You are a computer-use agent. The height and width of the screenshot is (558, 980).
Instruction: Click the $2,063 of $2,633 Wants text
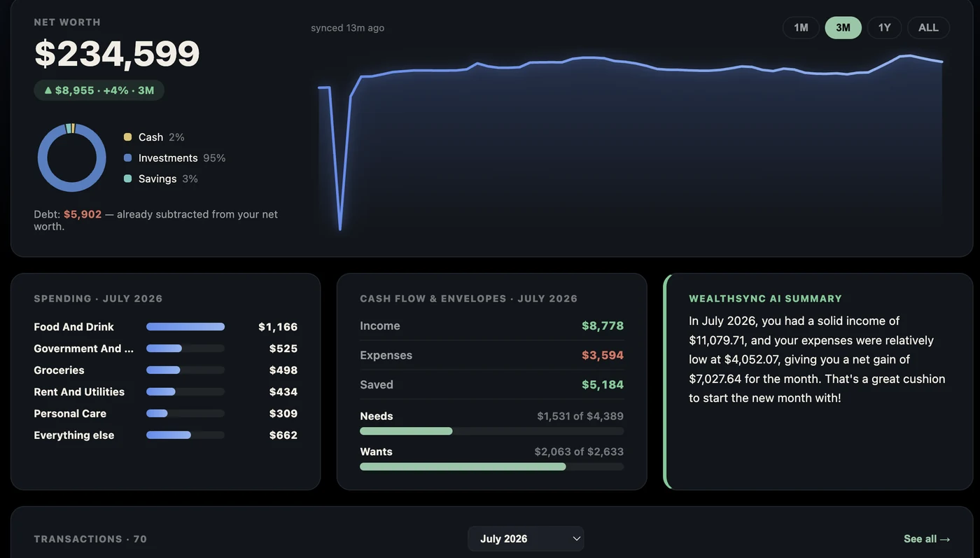(579, 452)
